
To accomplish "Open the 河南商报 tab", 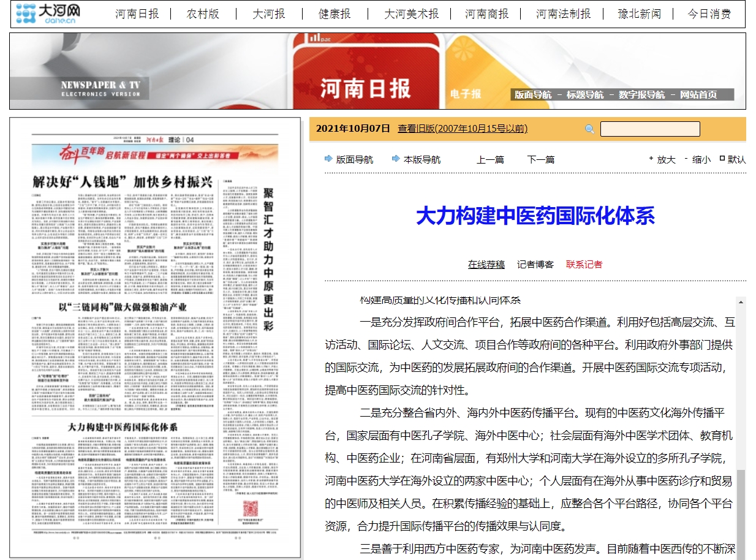I will coord(486,13).
